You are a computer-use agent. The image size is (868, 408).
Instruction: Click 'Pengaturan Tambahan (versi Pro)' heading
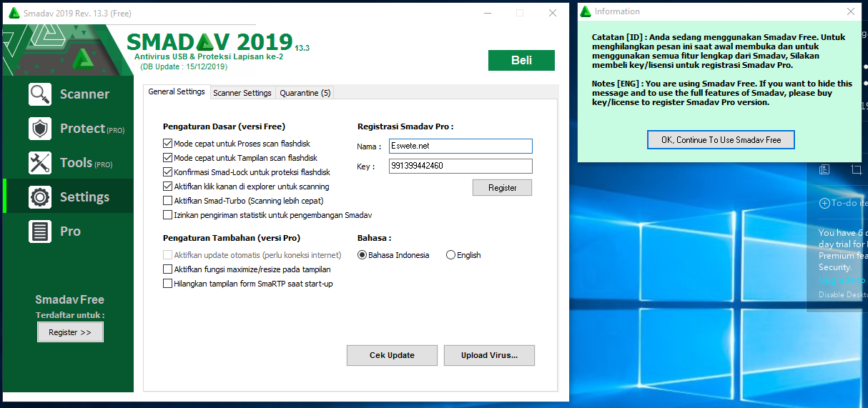tap(232, 238)
